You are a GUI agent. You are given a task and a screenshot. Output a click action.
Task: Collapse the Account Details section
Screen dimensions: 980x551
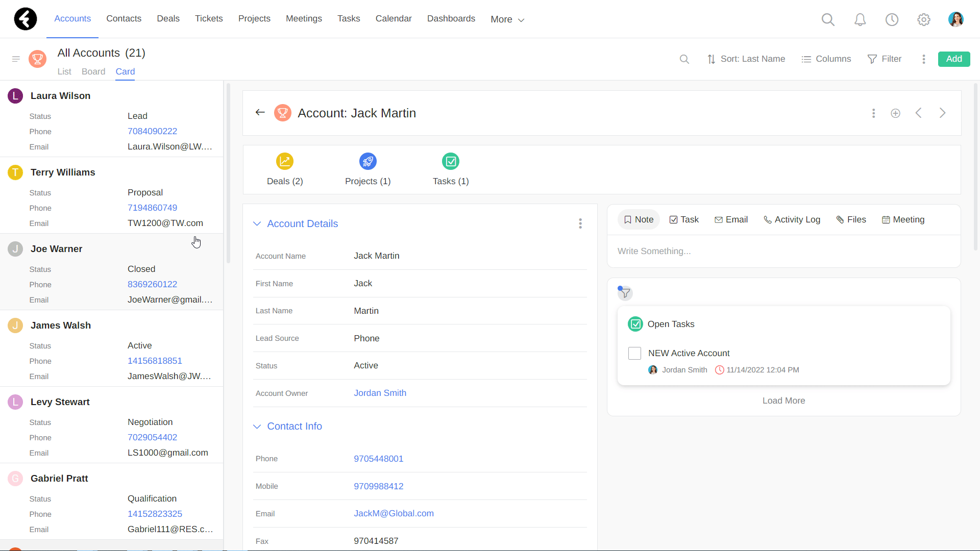(257, 223)
